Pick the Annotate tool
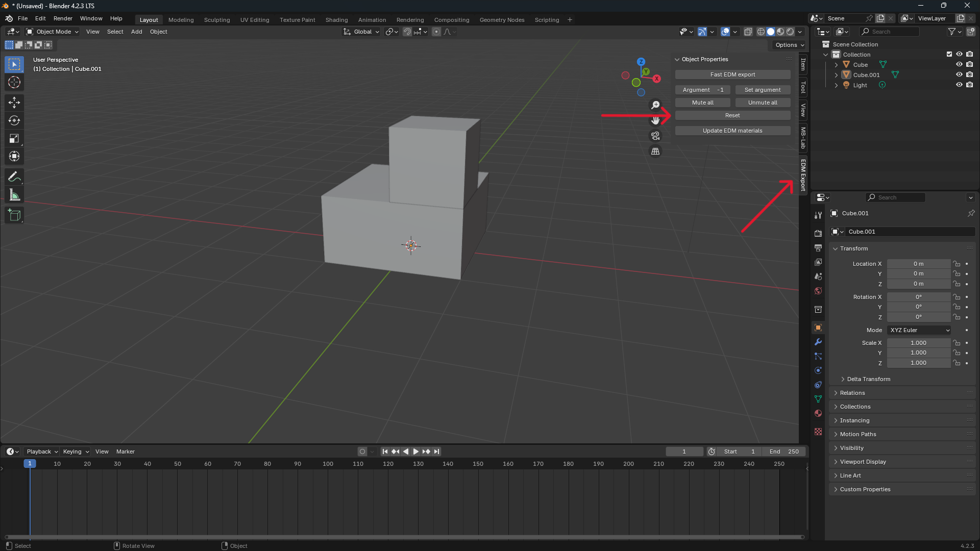This screenshot has width=980, height=551. click(14, 177)
